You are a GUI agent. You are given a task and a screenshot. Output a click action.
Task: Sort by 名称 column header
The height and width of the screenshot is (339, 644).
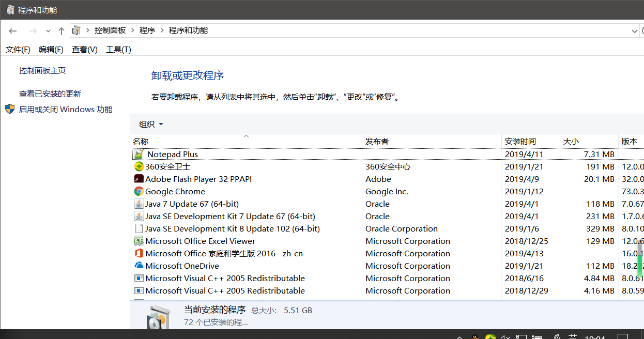click(x=246, y=141)
